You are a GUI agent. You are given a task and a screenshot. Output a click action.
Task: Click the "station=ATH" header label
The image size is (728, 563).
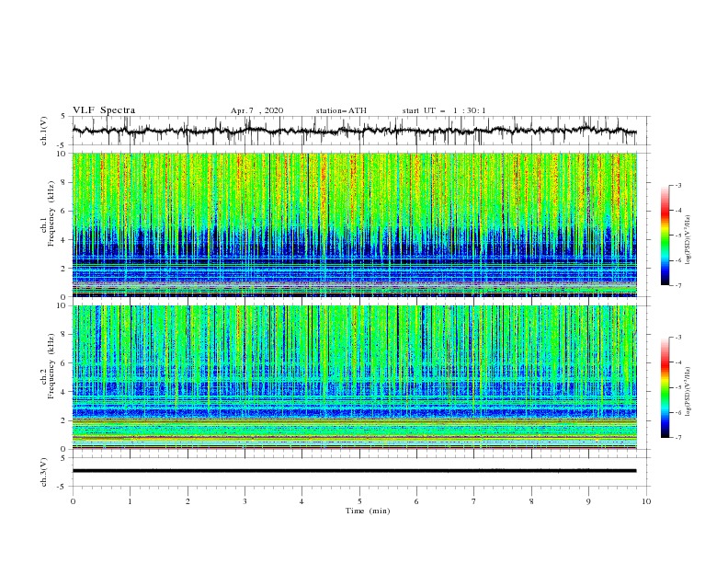pyautogui.click(x=341, y=110)
